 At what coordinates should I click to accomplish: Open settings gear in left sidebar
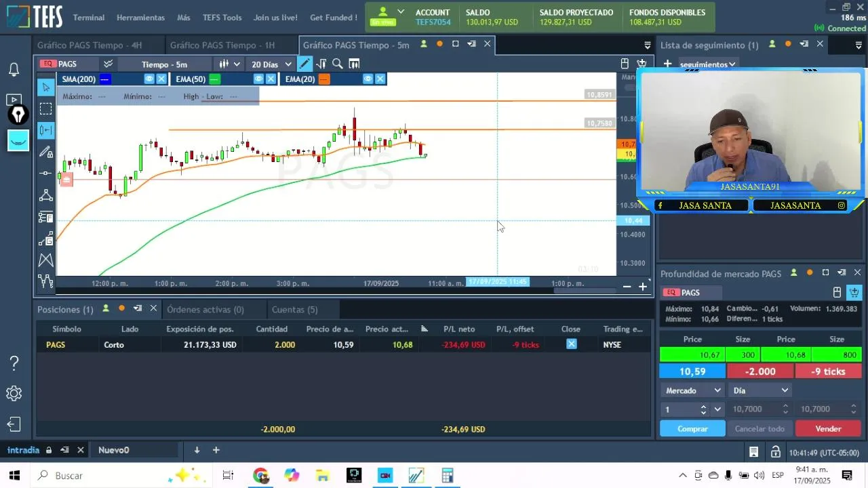coord(14,394)
